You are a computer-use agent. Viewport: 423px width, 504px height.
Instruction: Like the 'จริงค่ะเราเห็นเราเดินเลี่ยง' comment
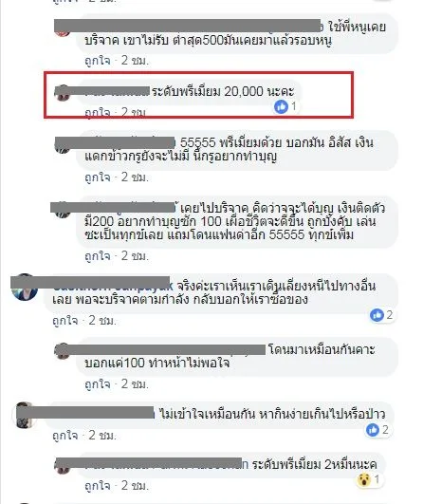click(x=65, y=320)
